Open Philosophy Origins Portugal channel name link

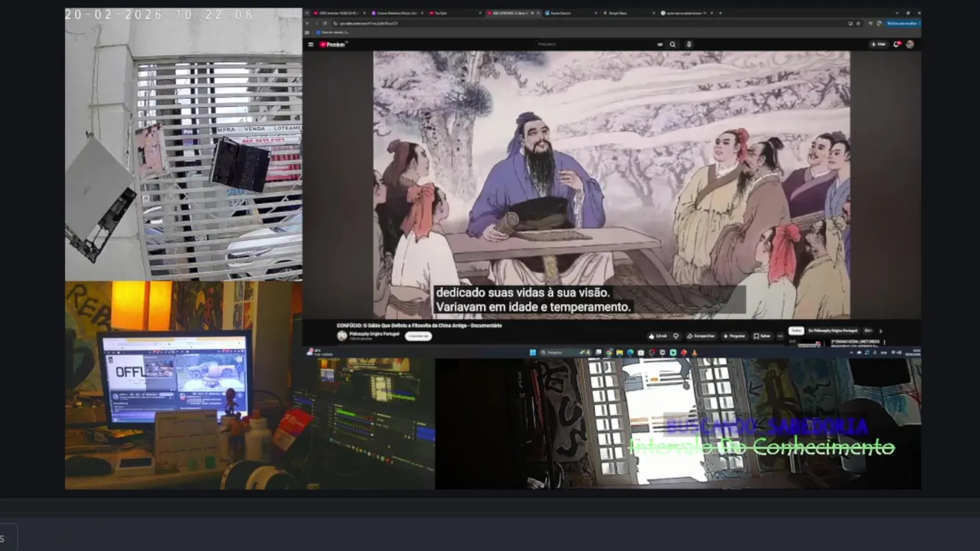coord(374,334)
